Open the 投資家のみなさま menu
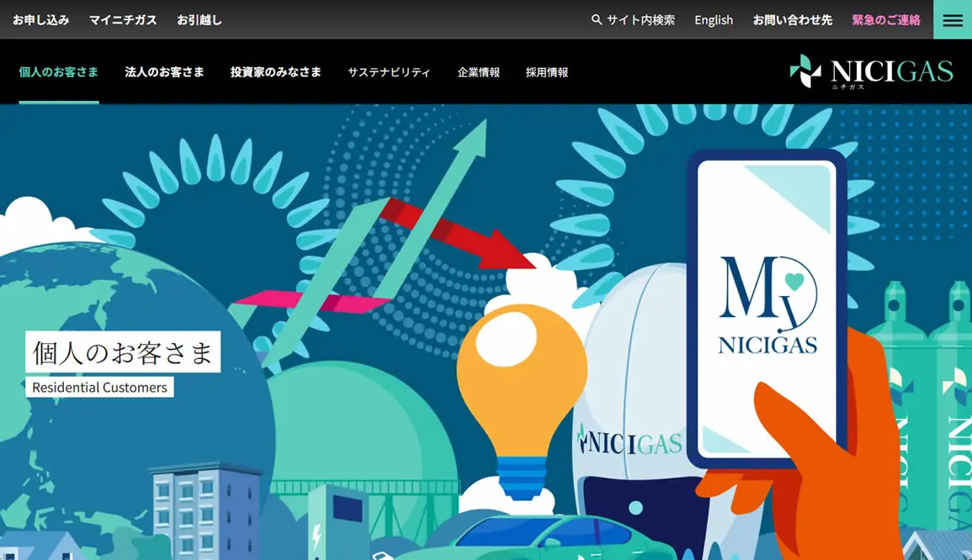The image size is (972, 560). click(276, 72)
